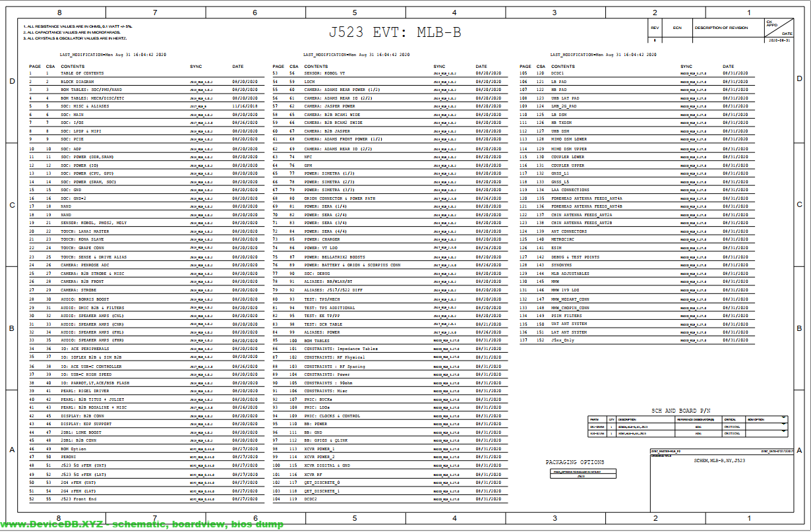Click the 'POWER: CHARGER' row
Image resolution: width=811 pixels, height=532 pixels.
coord(390,239)
